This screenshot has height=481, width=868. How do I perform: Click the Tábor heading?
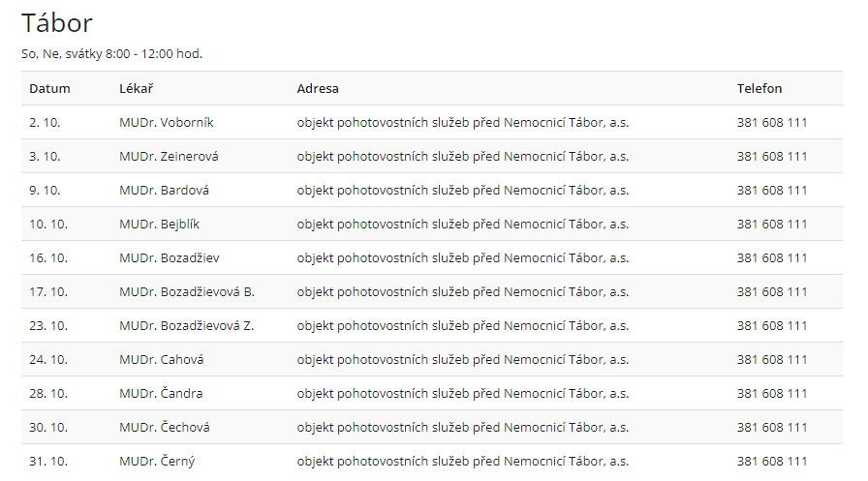click(56, 23)
